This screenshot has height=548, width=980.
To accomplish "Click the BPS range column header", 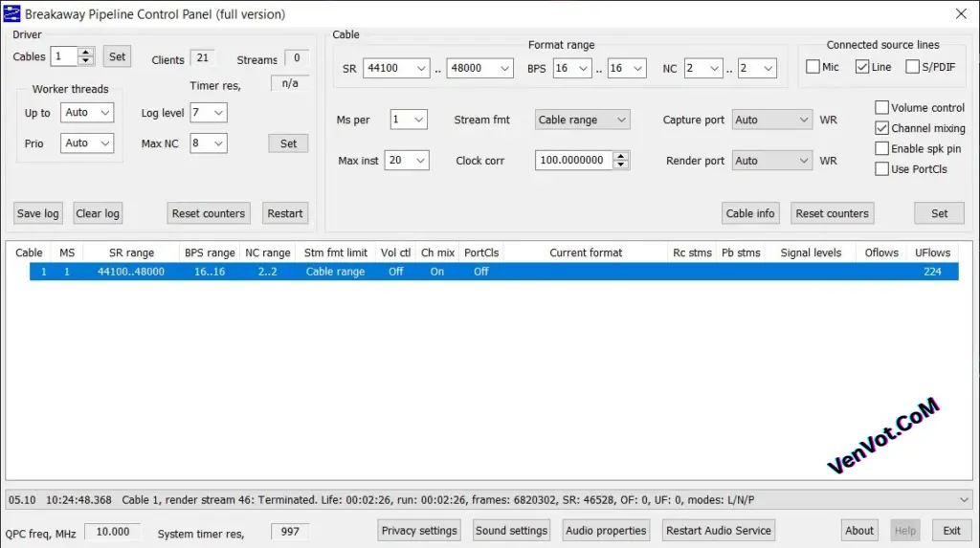I will 210,252.
